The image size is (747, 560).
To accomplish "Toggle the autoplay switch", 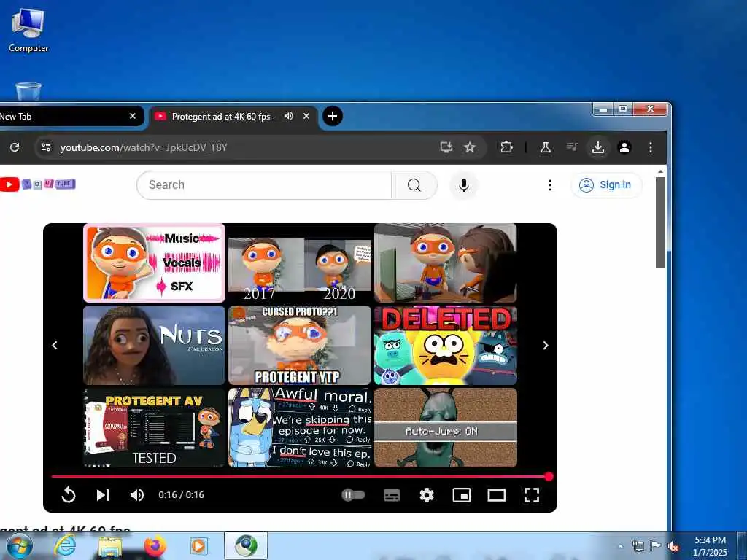I will tap(353, 495).
